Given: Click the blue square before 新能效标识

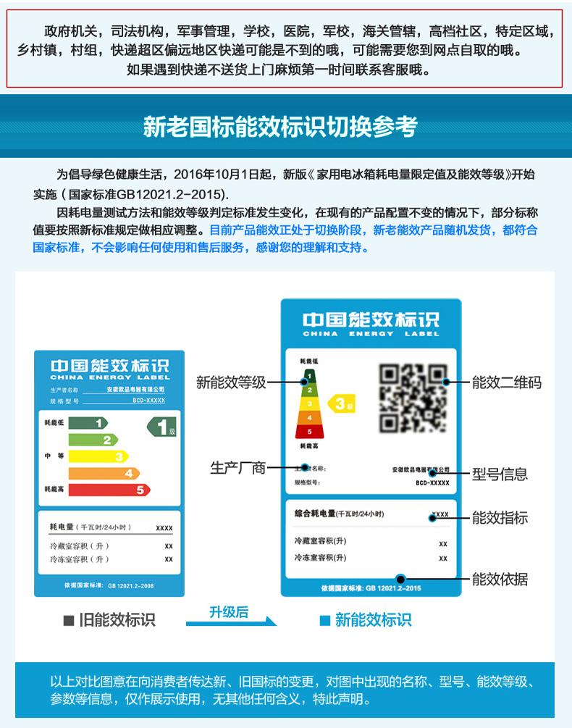Looking at the screenshot, I should (325, 620).
